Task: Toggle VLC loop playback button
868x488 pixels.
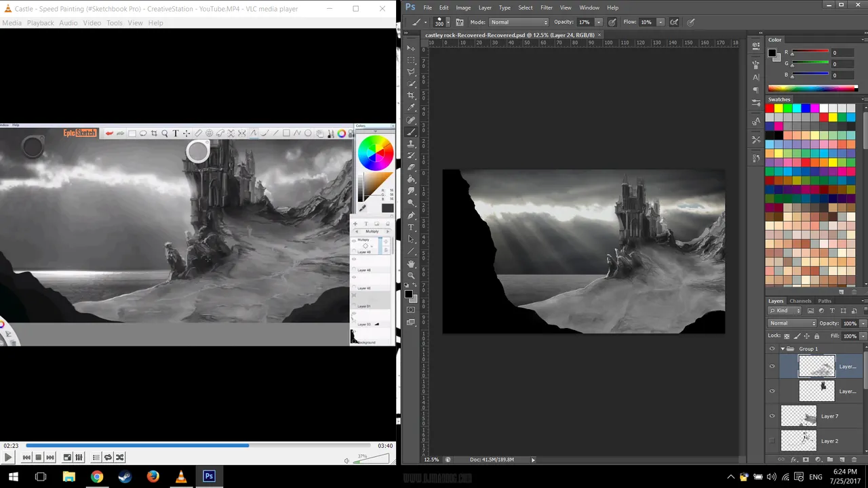Action: pyautogui.click(x=108, y=457)
